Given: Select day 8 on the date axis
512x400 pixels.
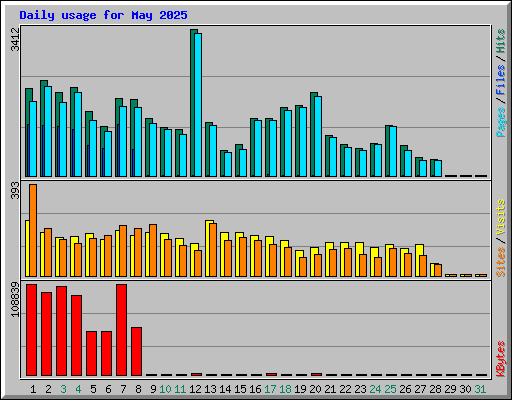Looking at the screenshot, I should 138,389.
